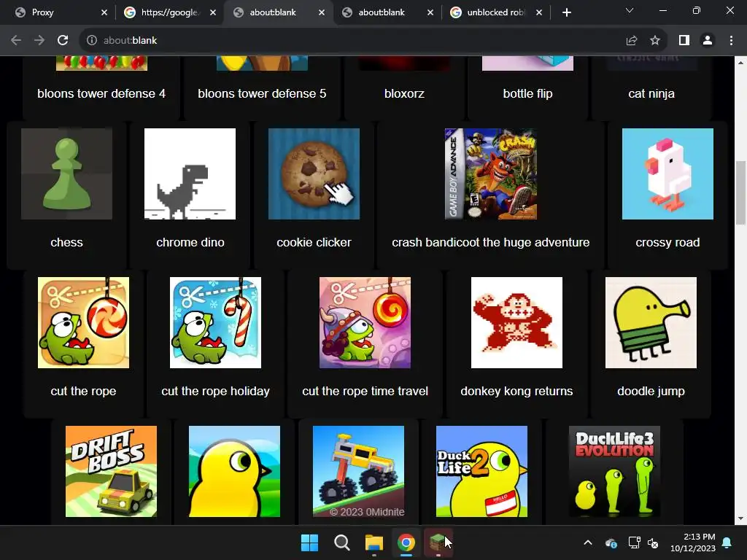747x560 pixels.
Task: Open the Duck Life 2 game icon
Action: pos(481,472)
